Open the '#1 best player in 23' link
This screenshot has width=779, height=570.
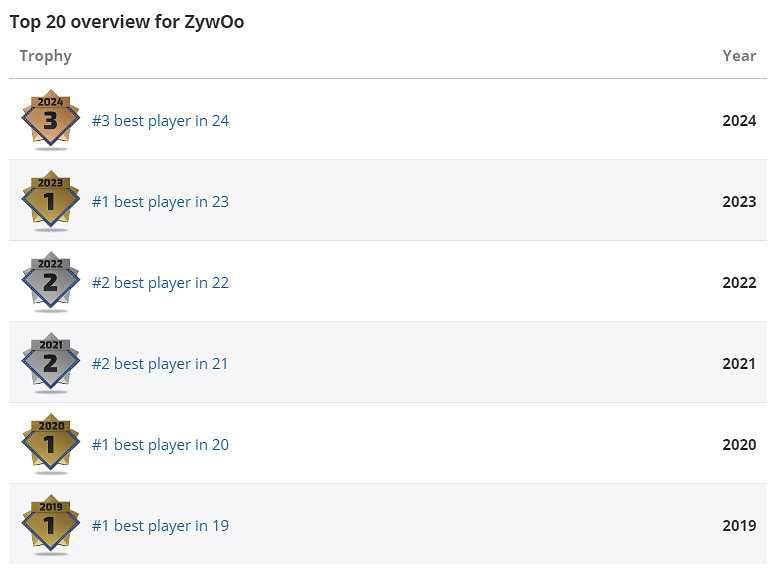[x=160, y=202]
